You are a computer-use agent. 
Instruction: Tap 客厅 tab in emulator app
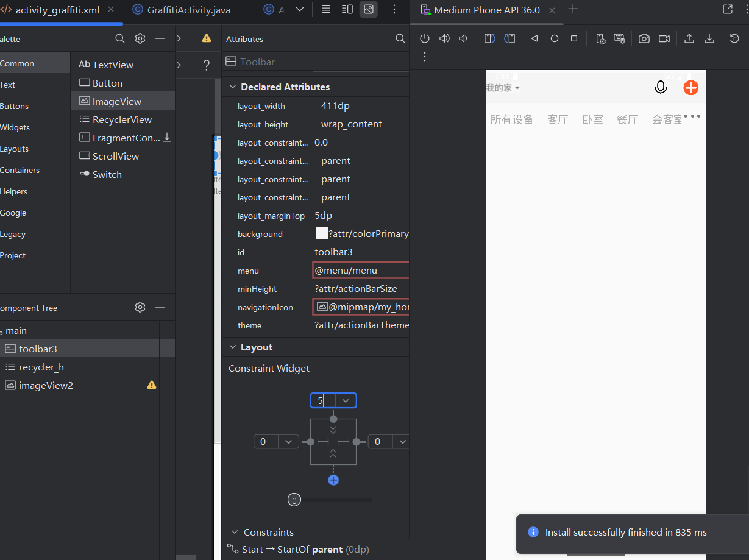pyautogui.click(x=558, y=119)
